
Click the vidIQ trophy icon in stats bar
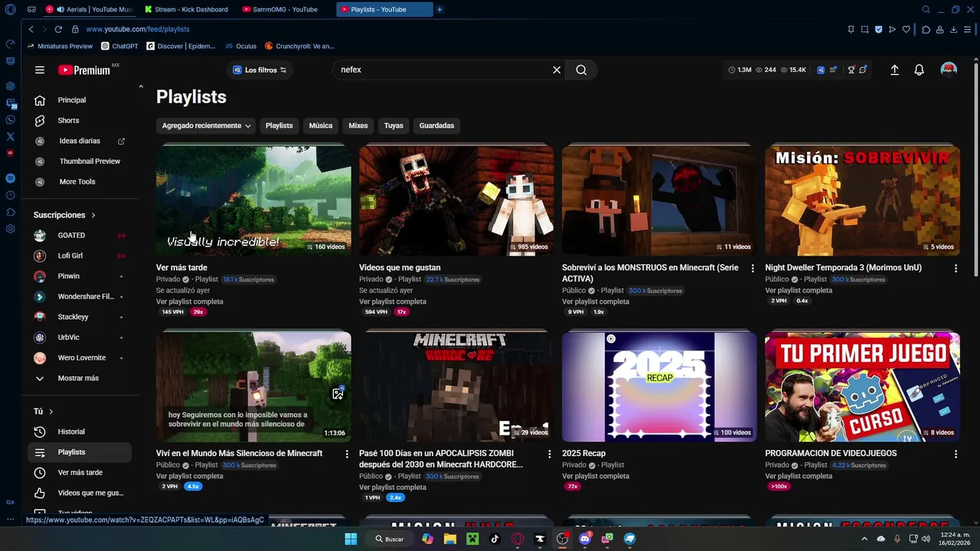click(x=851, y=70)
